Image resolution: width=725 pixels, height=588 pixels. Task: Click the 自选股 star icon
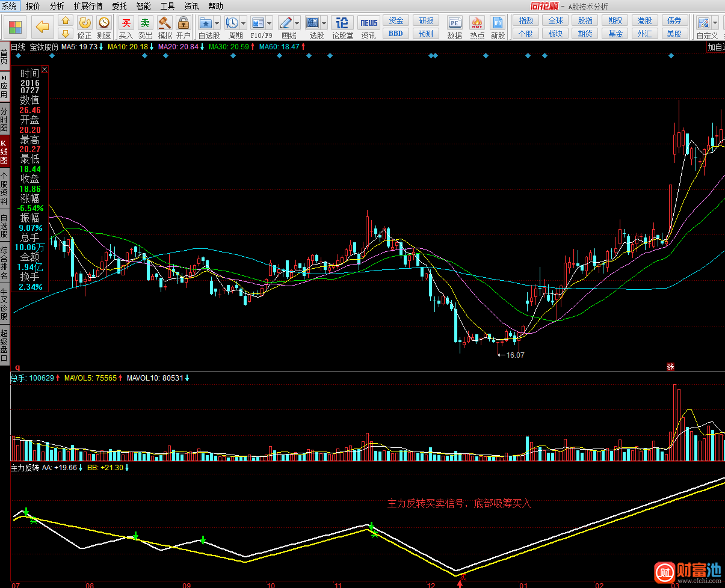[205, 23]
